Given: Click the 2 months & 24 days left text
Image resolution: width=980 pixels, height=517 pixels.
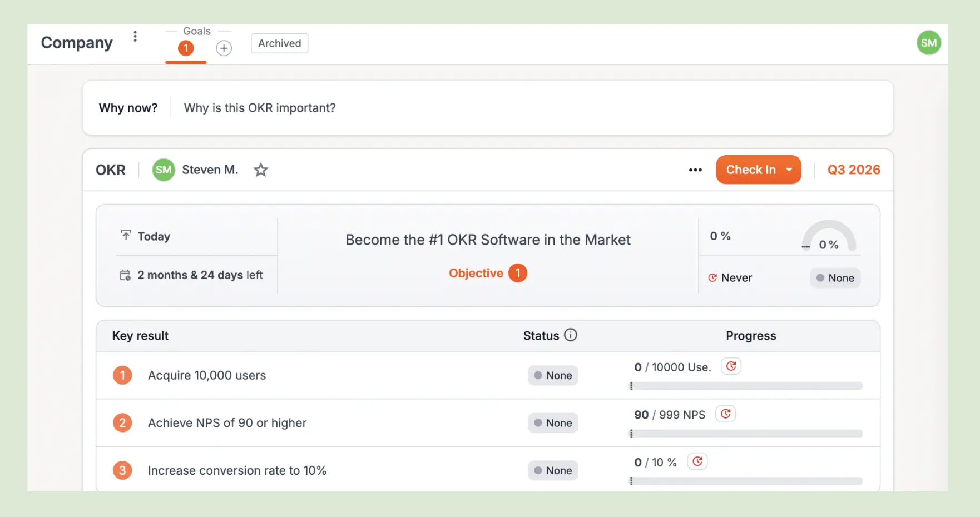Looking at the screenshot, I should coord(200,275).
